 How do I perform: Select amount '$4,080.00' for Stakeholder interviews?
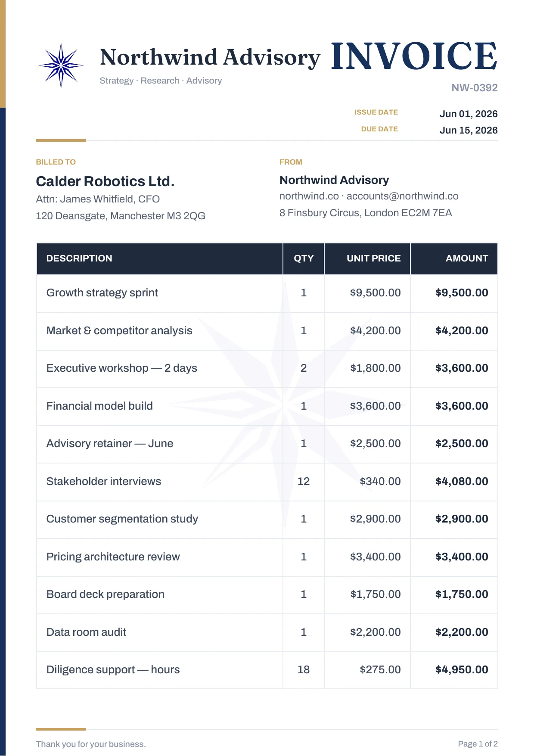click(462, 481)
